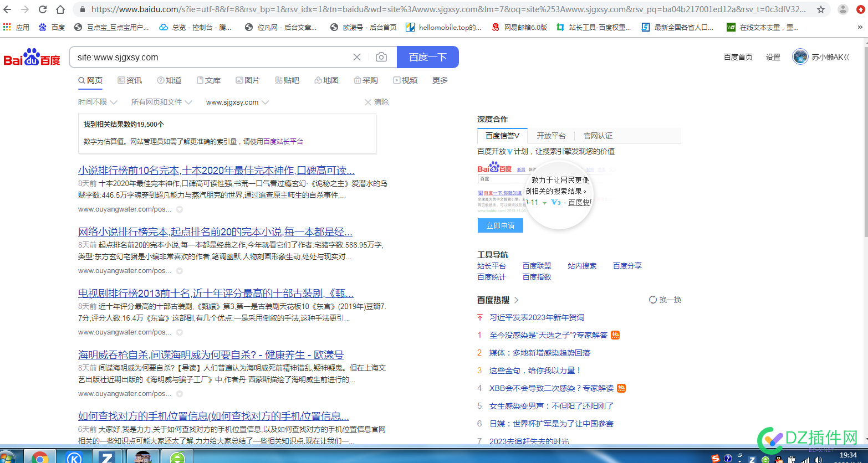Viewport: 868px width, 463px height.
Task: Open the 百度指数 link in 工具导航
Action: (x=537, y=277)
